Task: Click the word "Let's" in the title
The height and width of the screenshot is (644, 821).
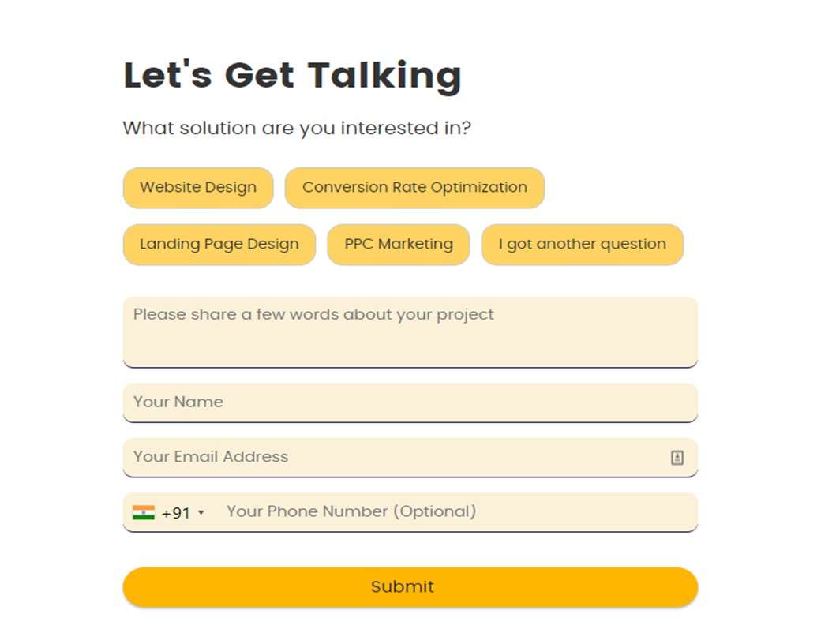Action: pyautogui.click(x=167, y=75)
